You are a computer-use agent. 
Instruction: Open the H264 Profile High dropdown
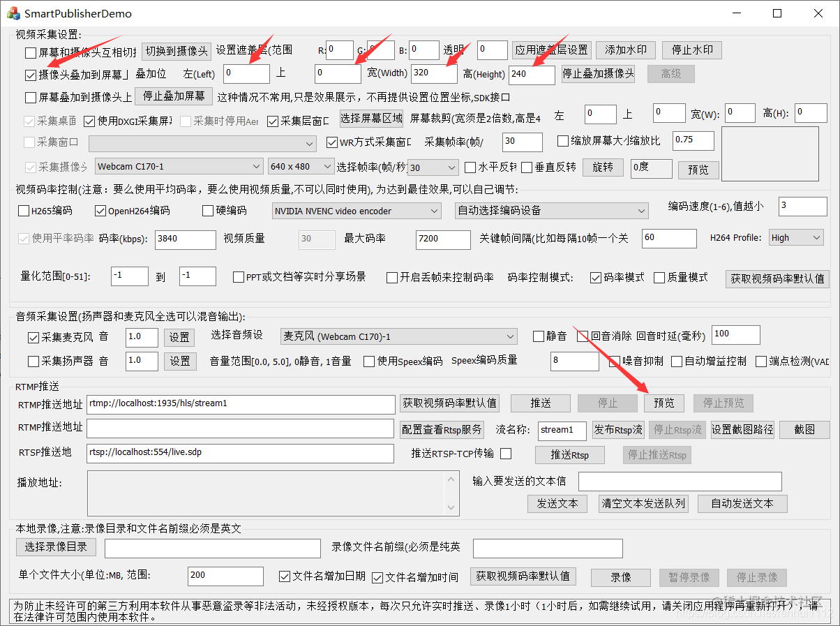click(796, 238)
